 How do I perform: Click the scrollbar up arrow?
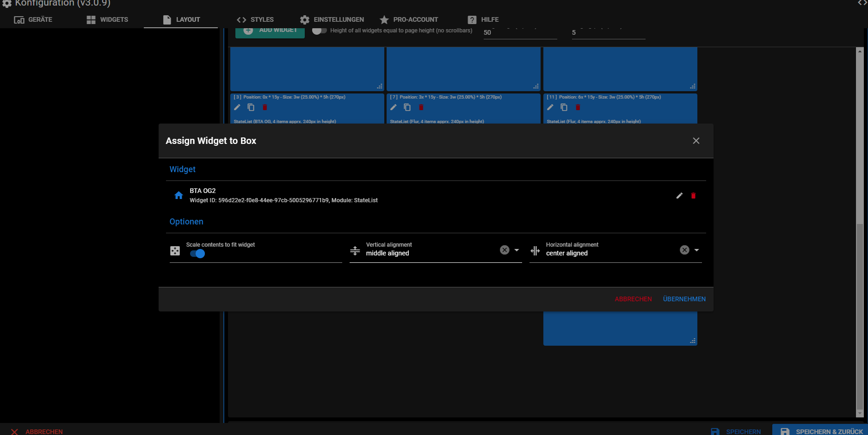(860, 51)
